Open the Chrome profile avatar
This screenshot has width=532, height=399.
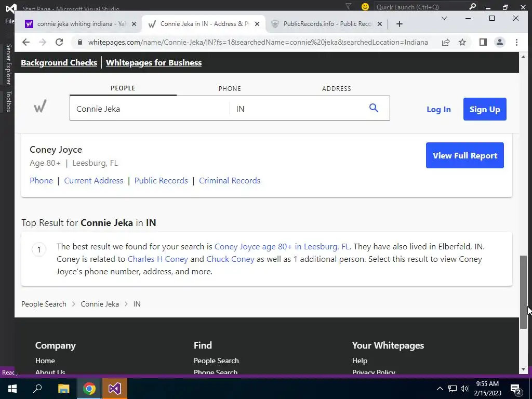(499, 42)
